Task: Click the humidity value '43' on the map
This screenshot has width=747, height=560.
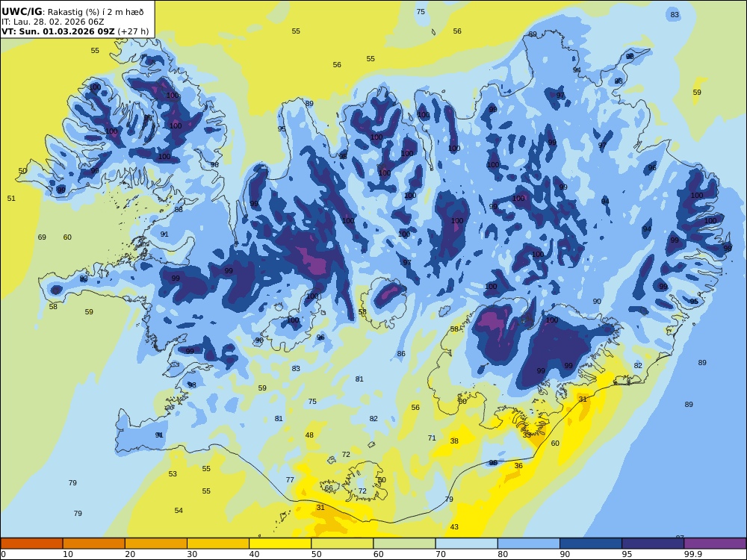Action: pos(454,526)
